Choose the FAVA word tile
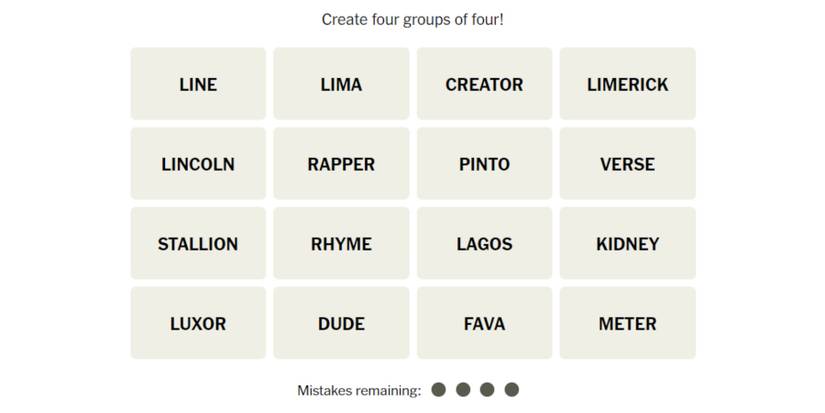Screen dimensions: 825x413 pyautogui.click(x=484, y=324)
